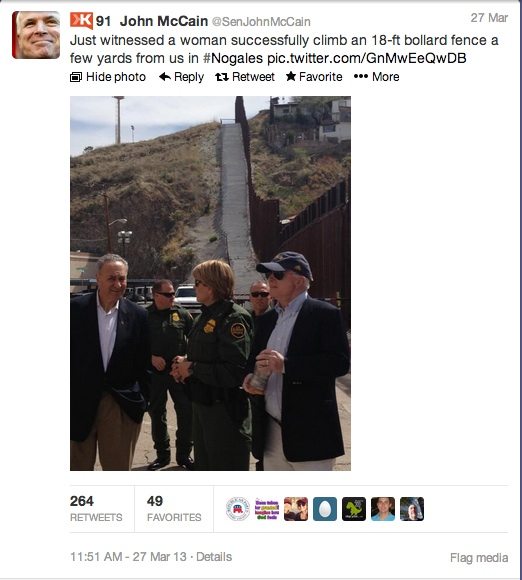
Task: Click the Republican elephant logo avatar
Action: coord(238,509)
